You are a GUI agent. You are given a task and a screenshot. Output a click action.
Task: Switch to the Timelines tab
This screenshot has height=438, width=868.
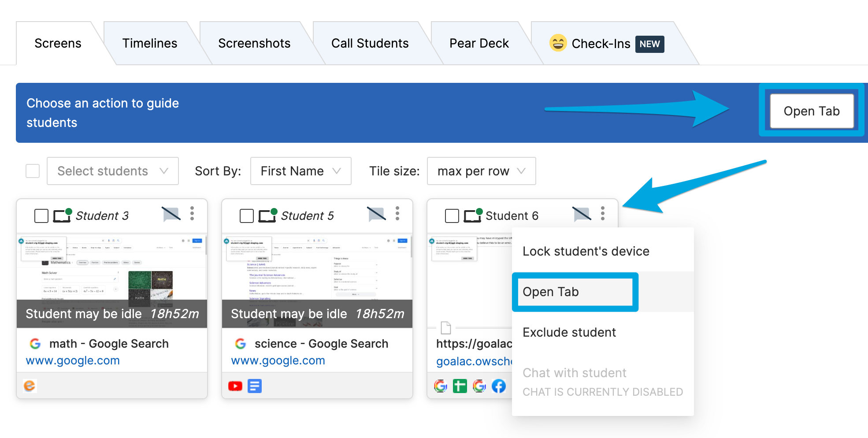(150, 43)
